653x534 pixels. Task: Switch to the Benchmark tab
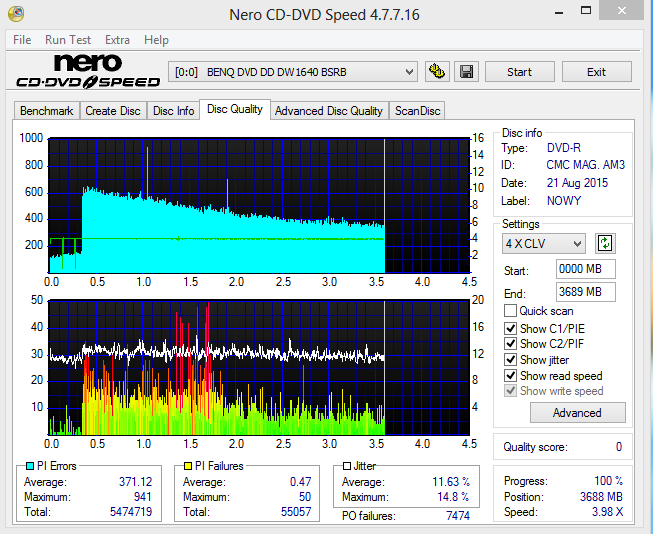[x=47, y=111]
